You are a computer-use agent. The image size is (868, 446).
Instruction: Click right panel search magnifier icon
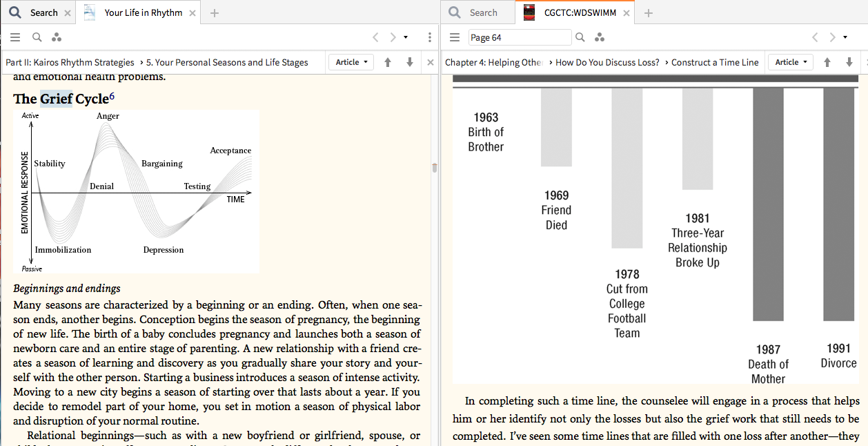click(x=581, y=37)
